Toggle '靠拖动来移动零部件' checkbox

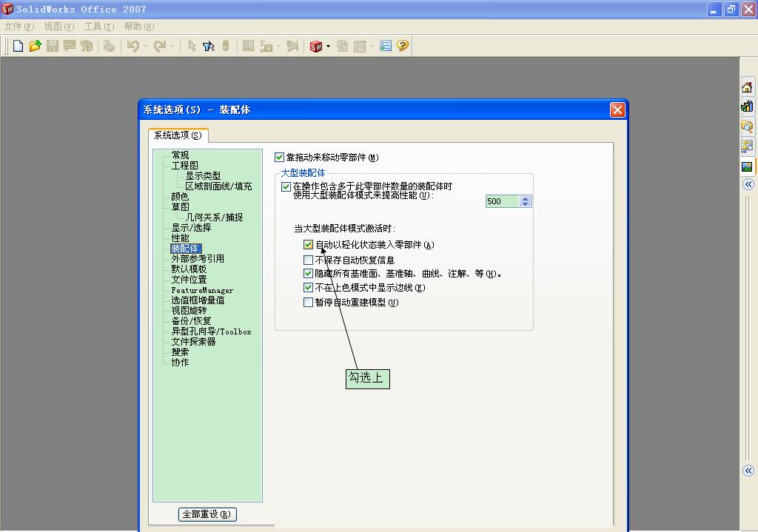[279, 157]
